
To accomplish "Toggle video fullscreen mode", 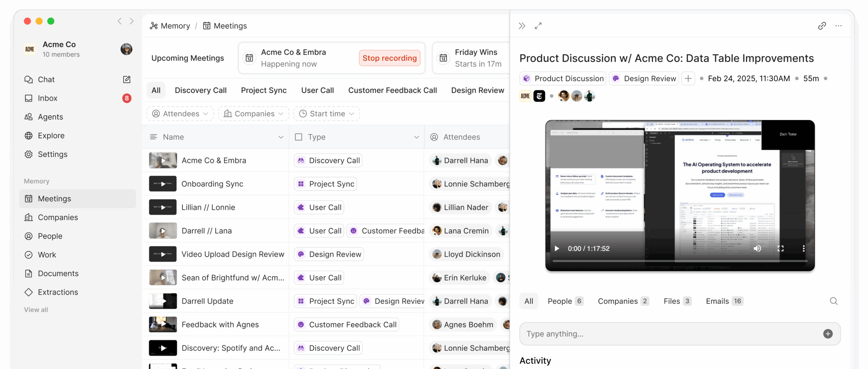I will click(x=781, y=249).
